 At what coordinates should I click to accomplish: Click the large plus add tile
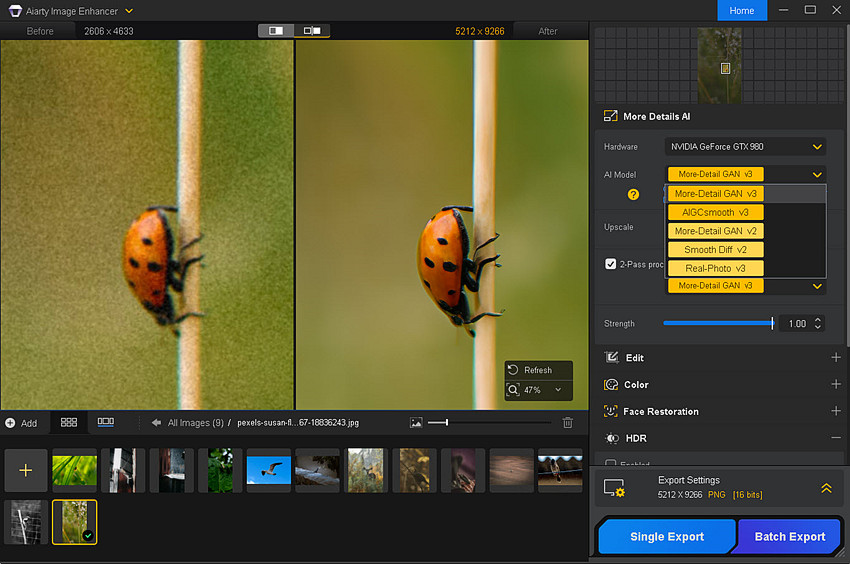[25, 470]
